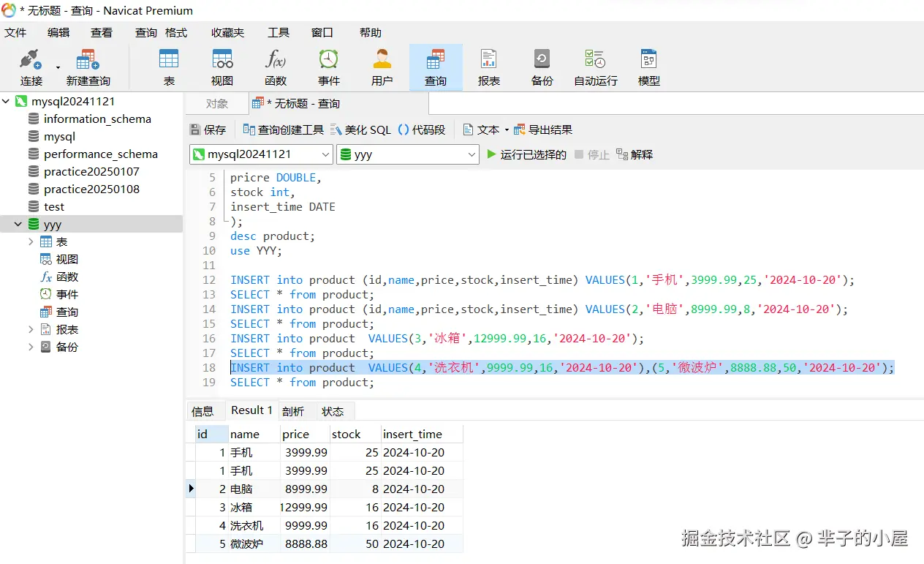This screenshot has width=924, height=564.
Task: Open the 查看 menu
Action: tap(102, 32)
